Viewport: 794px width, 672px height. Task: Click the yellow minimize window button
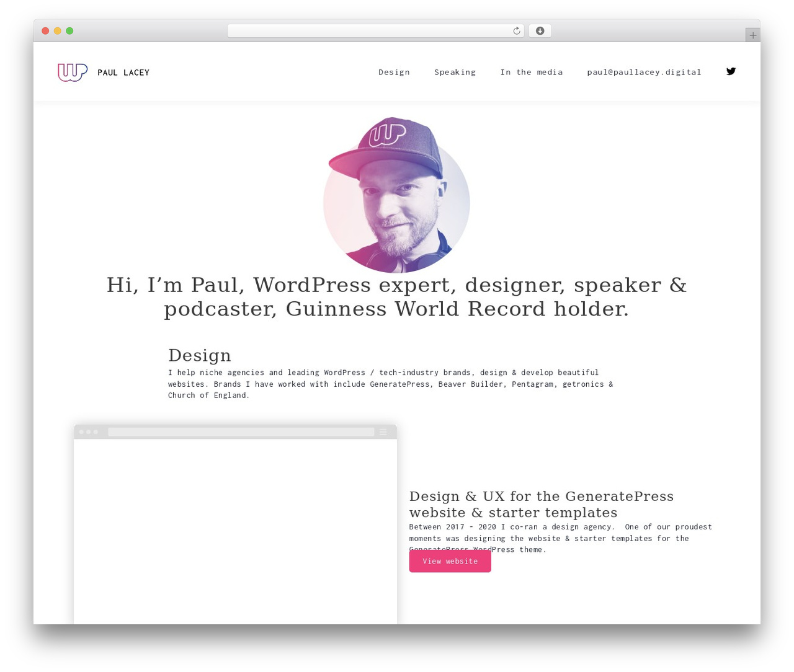pyautogui.click(x=58, y=31)
